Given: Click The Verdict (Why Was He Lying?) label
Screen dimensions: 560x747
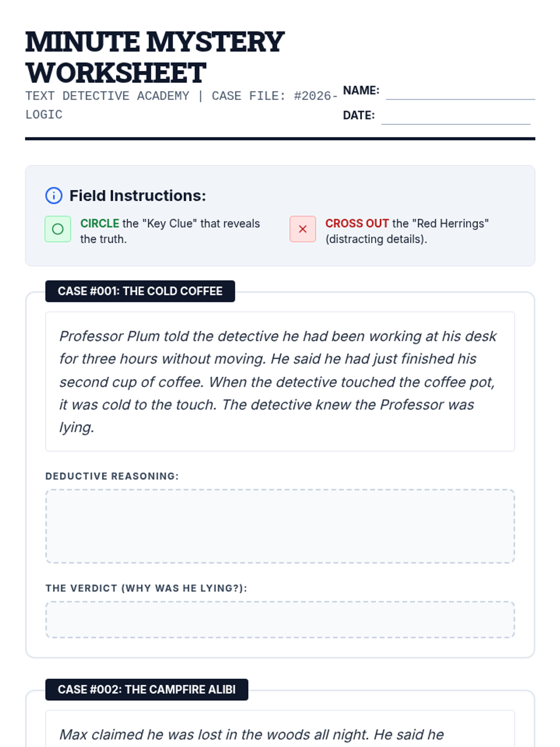Looking at the screenshot, I should coord(146,588).
